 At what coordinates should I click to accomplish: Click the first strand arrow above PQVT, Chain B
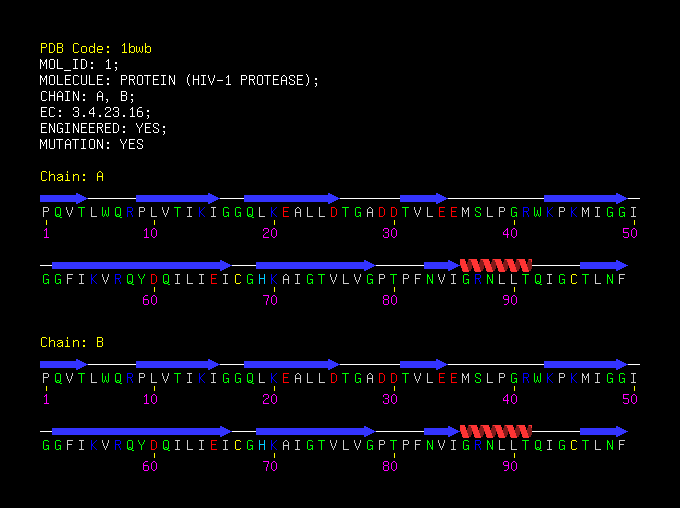[64, 364]
